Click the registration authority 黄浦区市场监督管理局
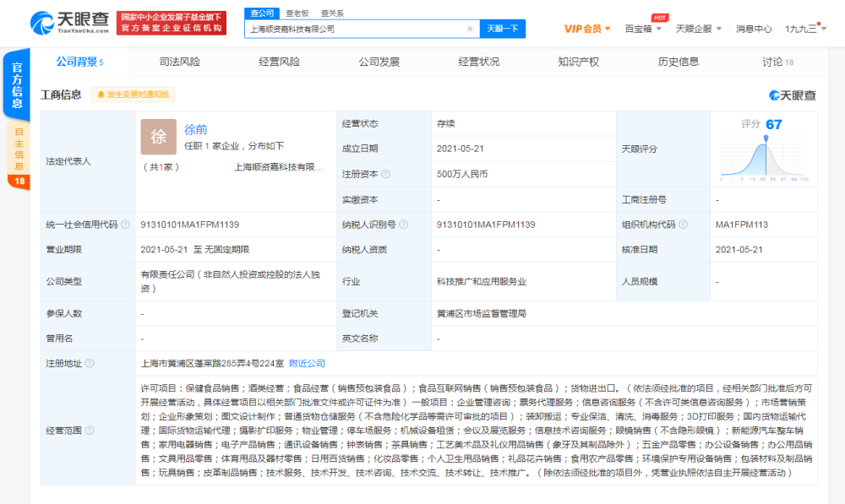 (482, 313)
